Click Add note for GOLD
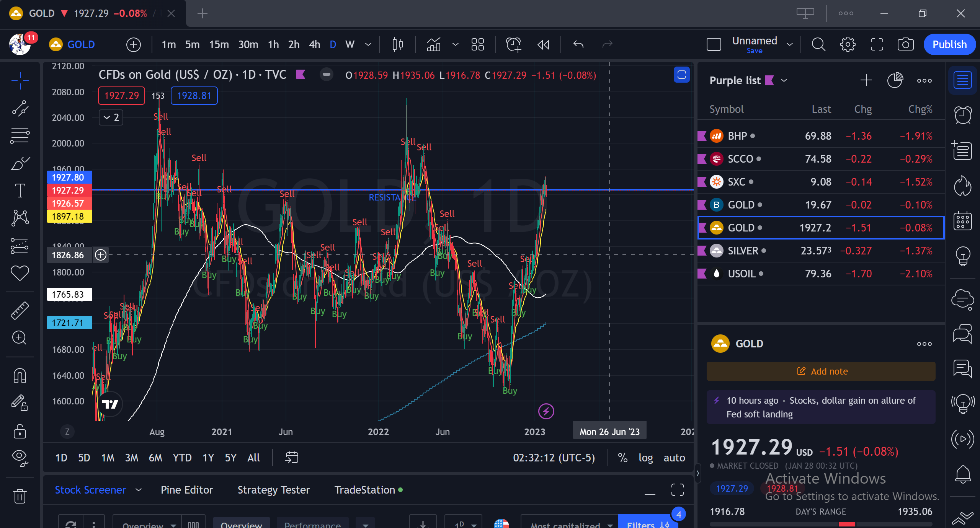Image resolution: width=980 pixels, height=528 pixels. [821, 371]
